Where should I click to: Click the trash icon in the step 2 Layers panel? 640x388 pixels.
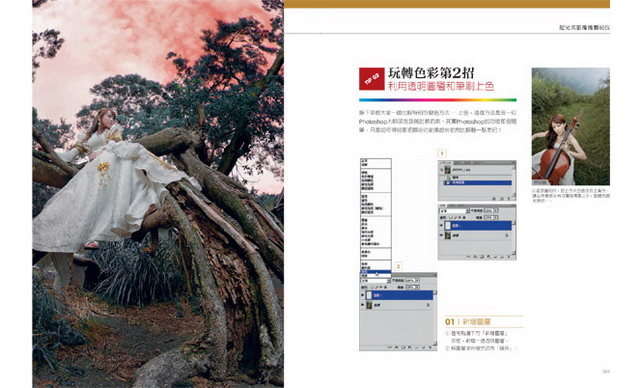[x=430, y=347]
